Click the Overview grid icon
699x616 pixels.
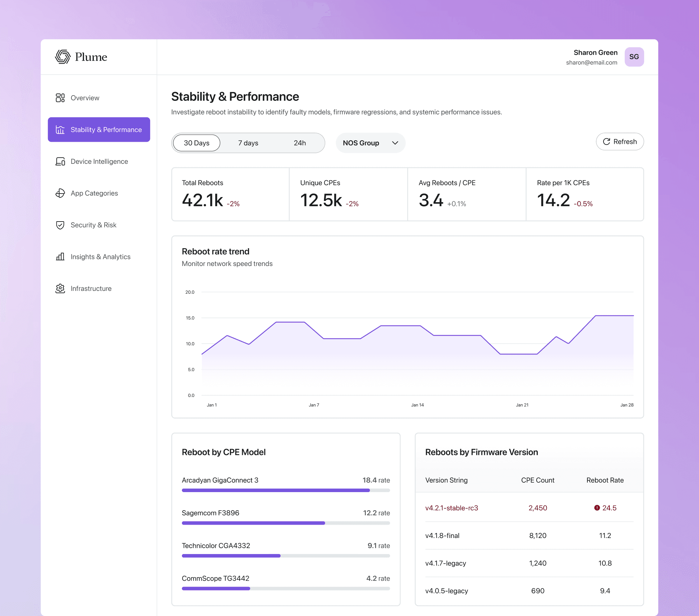click(x=60, y=98)
